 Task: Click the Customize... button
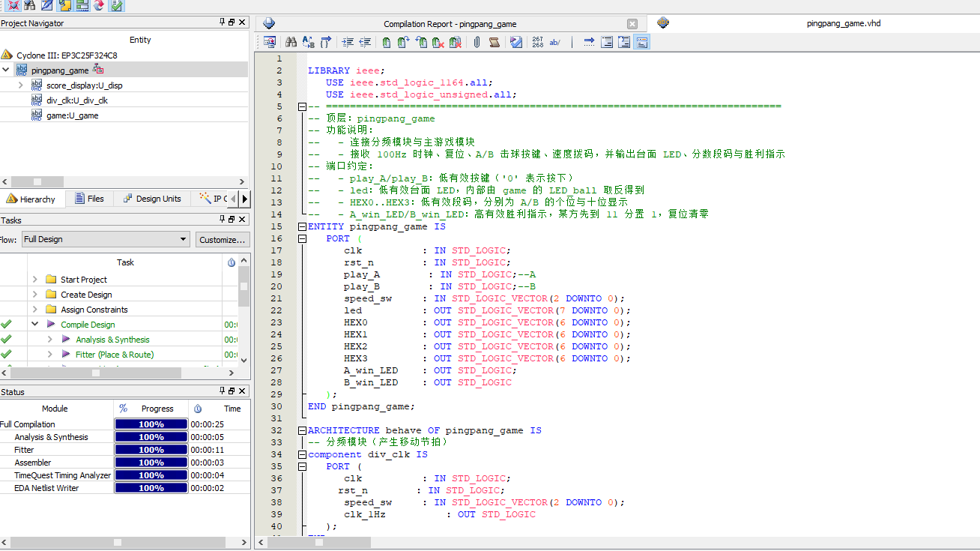(223, 239)
